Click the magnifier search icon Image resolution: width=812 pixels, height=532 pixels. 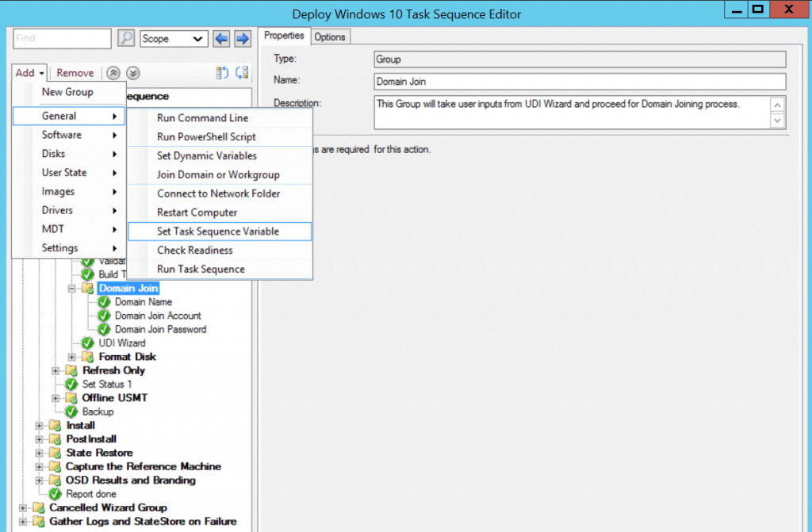coord(126,38)
